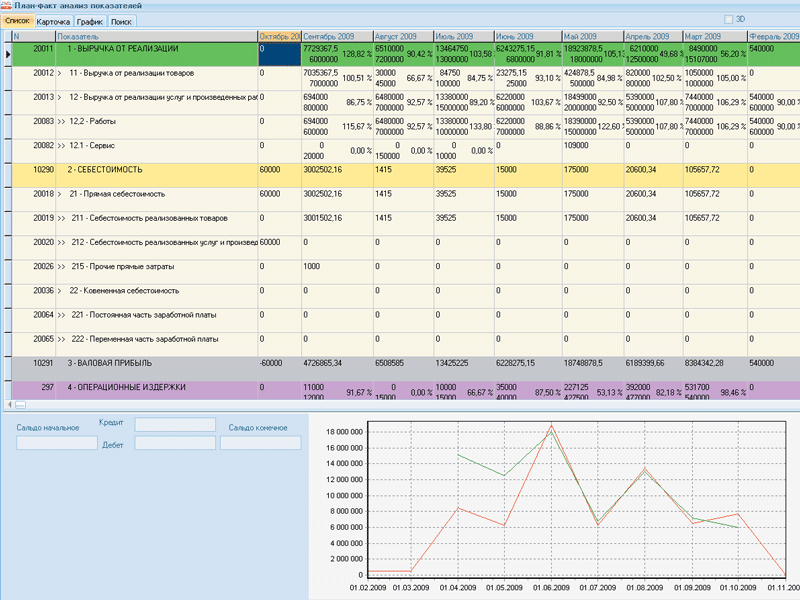Expand row 21 - Прямая себестоимость
This screenshot has height=600, width=800.
60,193
